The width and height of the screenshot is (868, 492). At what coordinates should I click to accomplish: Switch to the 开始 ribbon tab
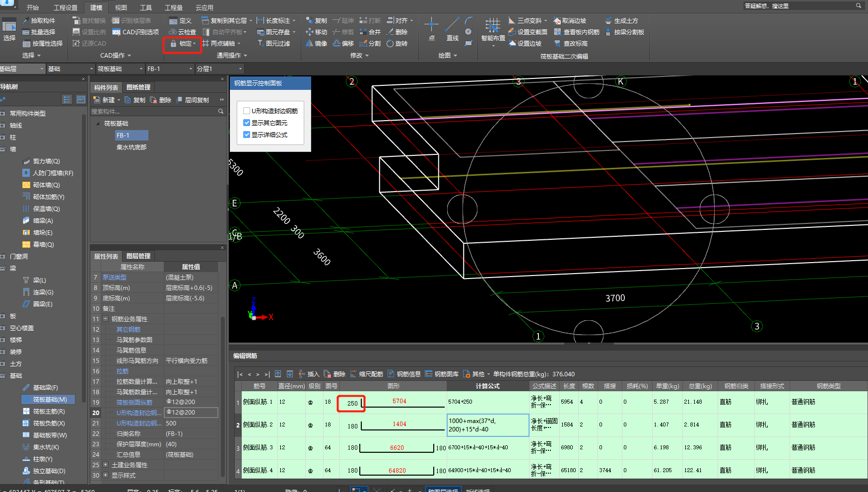point(32,7)
